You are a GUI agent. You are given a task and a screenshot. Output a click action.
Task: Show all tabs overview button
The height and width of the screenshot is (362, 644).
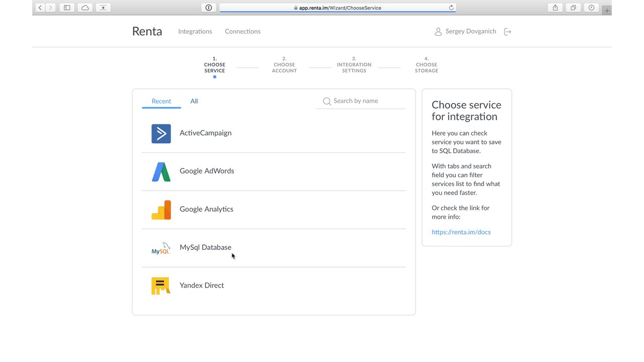(x=573, y=8)
